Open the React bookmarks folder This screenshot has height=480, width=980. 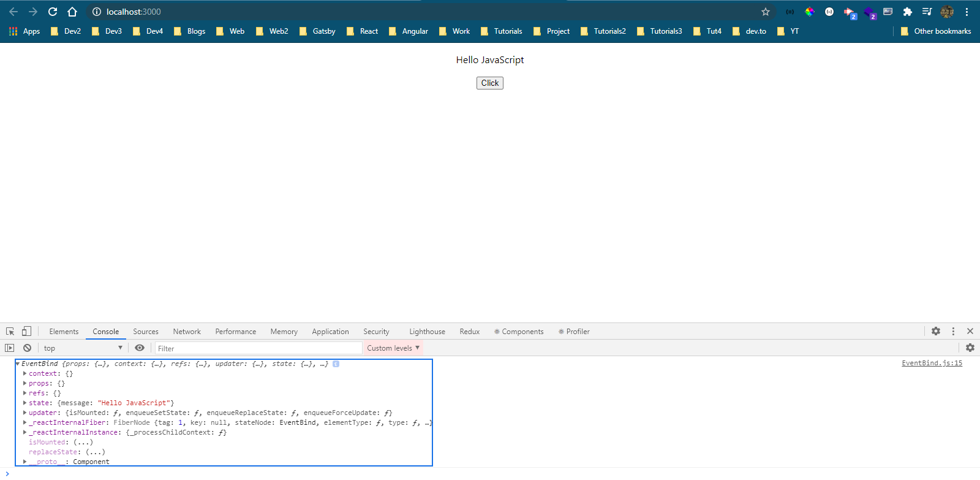point(363,31)
